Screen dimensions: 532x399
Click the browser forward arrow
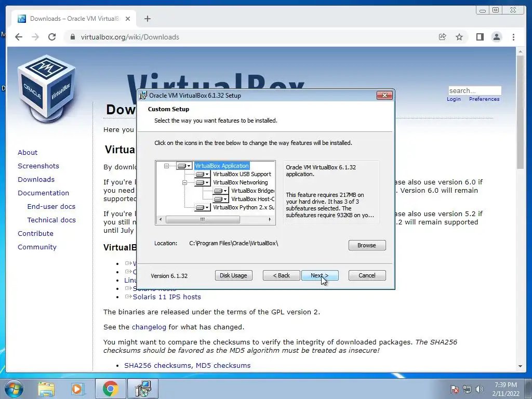click(35, 37)
